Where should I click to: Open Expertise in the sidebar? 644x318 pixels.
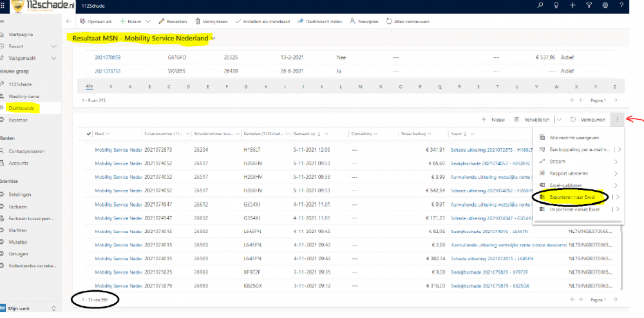(x=19, y=120)
